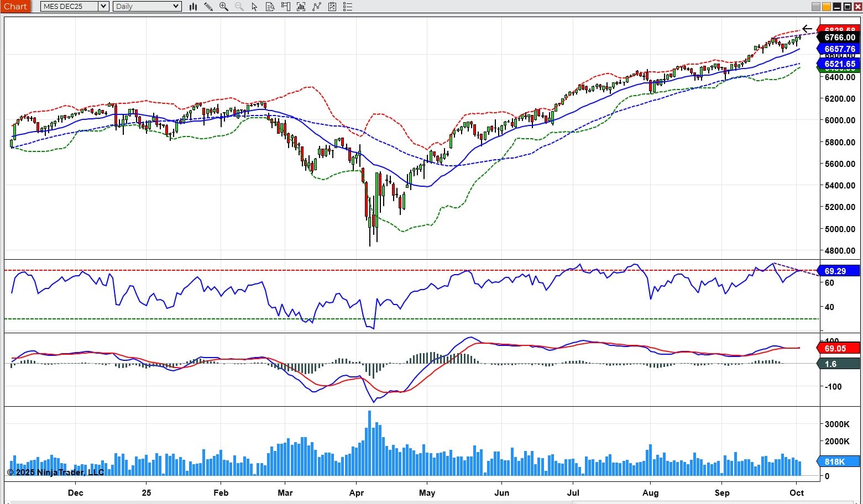Screen dimensions: 863x504
Task: Expand the instrument selector chevron arrow
Action: [104, 6]
